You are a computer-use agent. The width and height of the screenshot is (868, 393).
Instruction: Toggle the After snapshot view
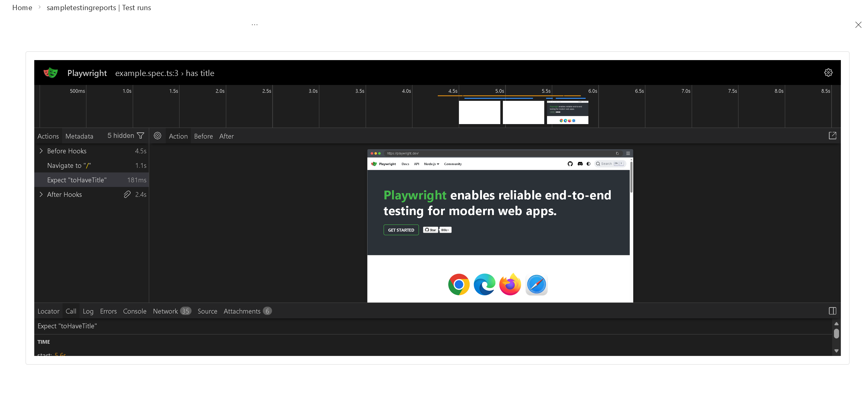tap(226, 136)
